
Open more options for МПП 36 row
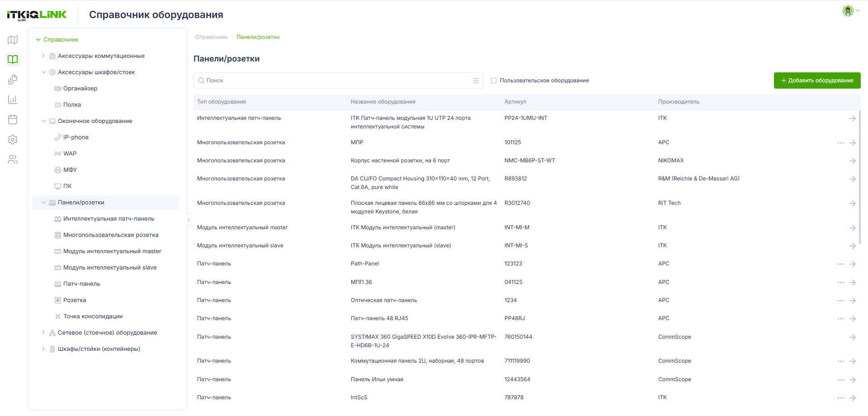[840, 283]
